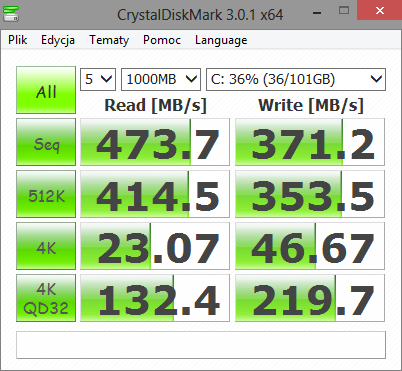The width and height of the screenshot is (402, 371).
Task: Select the 4K read result 23.07
Action: (155, 246)
